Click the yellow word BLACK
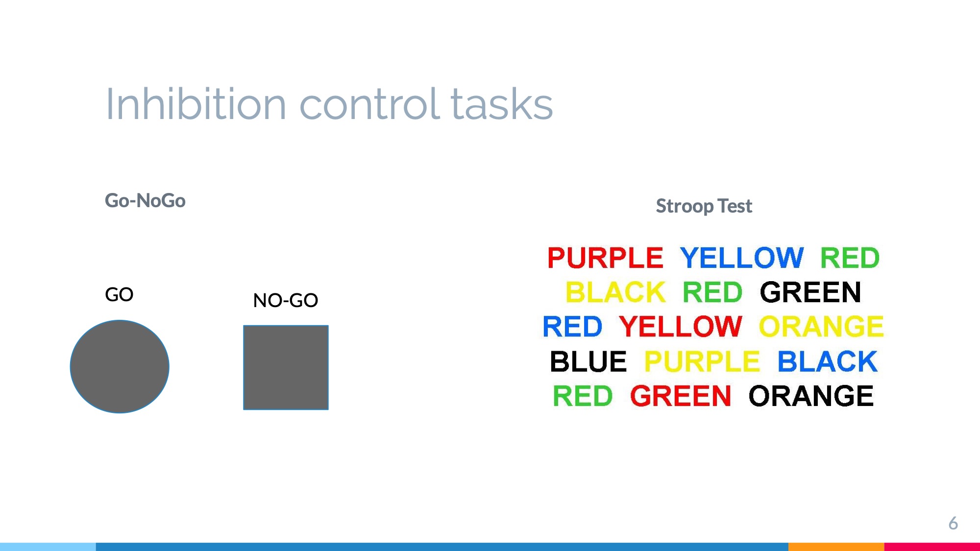Screen dimensions: 980x551 click(x=615, y=292)
